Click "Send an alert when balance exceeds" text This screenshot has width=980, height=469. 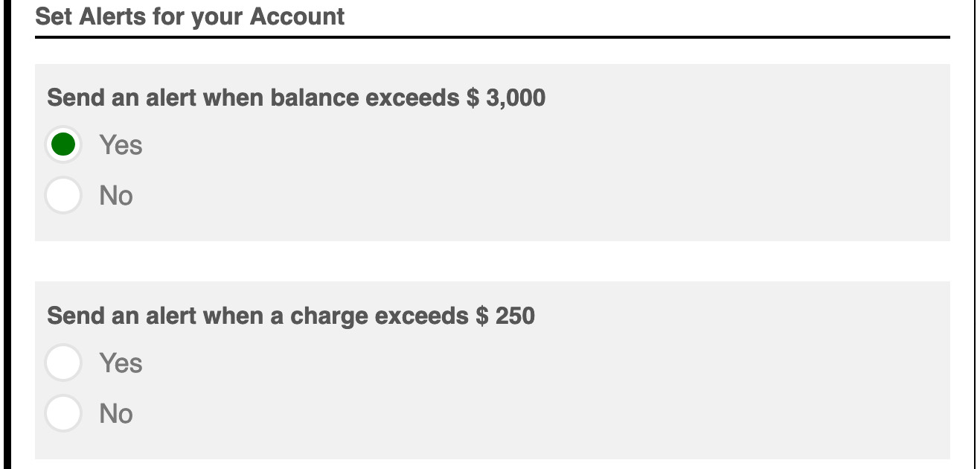(253, 98)
